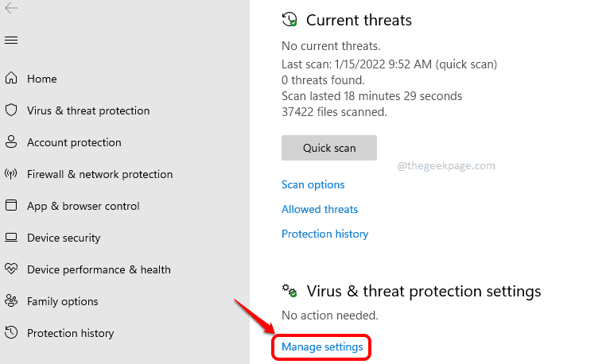Click the Account protection person icon

click(x=11, y=142)
